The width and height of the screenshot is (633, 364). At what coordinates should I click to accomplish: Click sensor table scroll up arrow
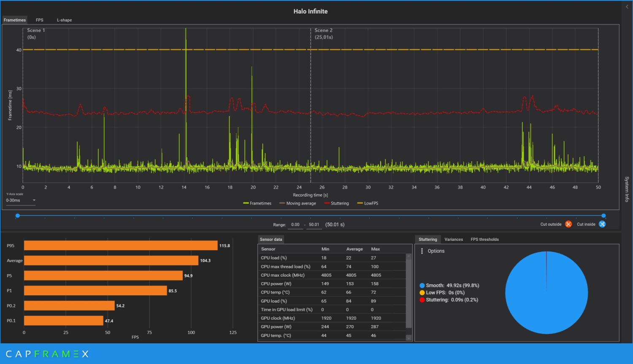[x=408, y=256]
